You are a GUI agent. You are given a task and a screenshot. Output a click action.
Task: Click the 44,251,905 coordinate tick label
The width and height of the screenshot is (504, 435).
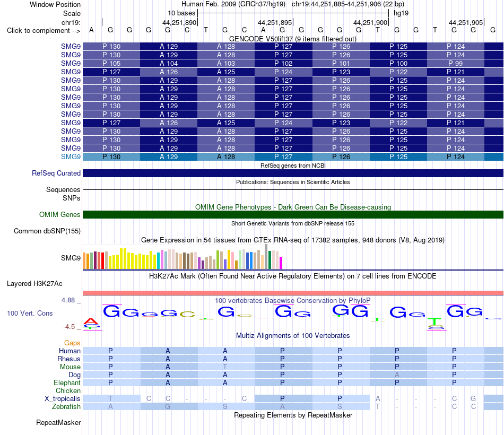(466, 22)
